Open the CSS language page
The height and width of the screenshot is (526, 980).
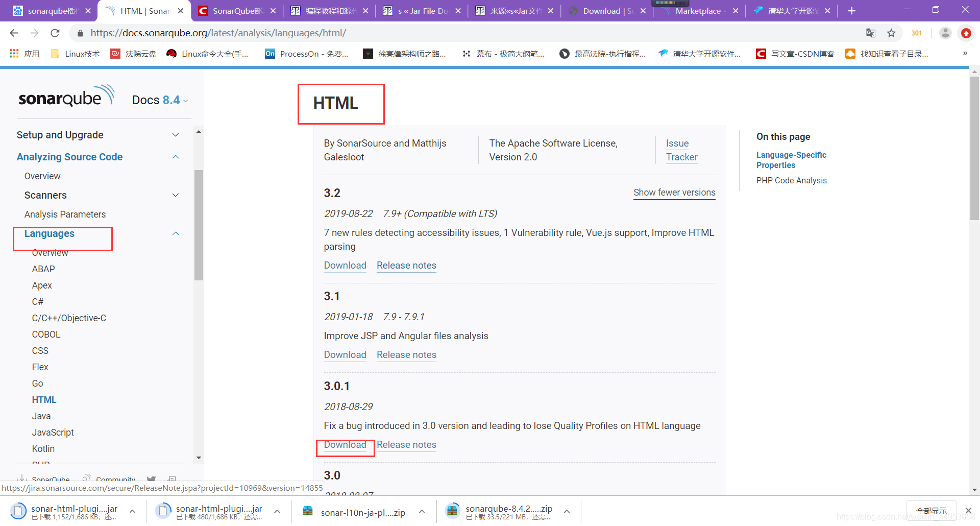tap(40, 351)
